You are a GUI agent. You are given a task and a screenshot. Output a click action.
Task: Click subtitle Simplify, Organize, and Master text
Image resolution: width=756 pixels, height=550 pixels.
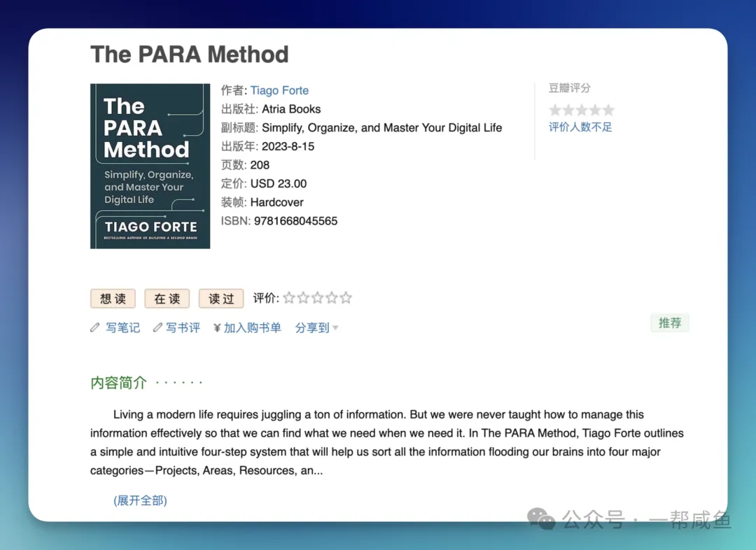(382, 128)
